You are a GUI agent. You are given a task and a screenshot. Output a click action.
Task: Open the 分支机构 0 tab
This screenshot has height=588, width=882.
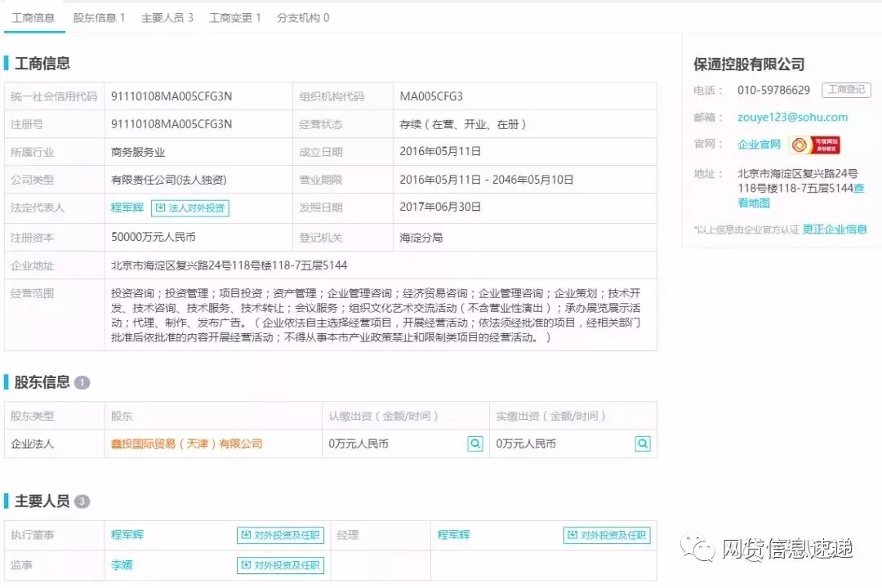(x=303, y=18)
